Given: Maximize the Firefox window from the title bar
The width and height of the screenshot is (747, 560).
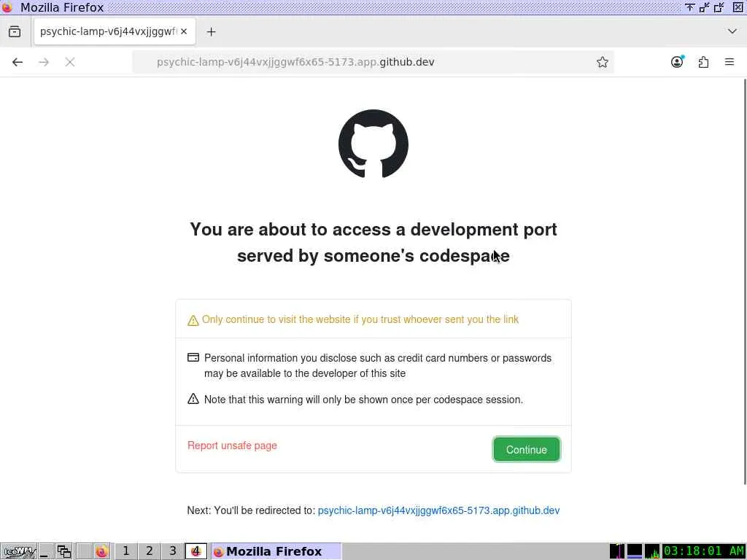Looking at the screenshot, I should pyautogui.click(x=719, y=7).
